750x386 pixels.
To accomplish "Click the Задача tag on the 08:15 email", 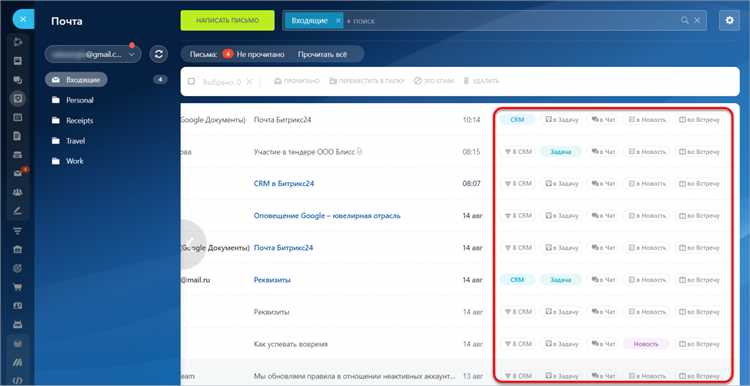I will coord(561,152).
